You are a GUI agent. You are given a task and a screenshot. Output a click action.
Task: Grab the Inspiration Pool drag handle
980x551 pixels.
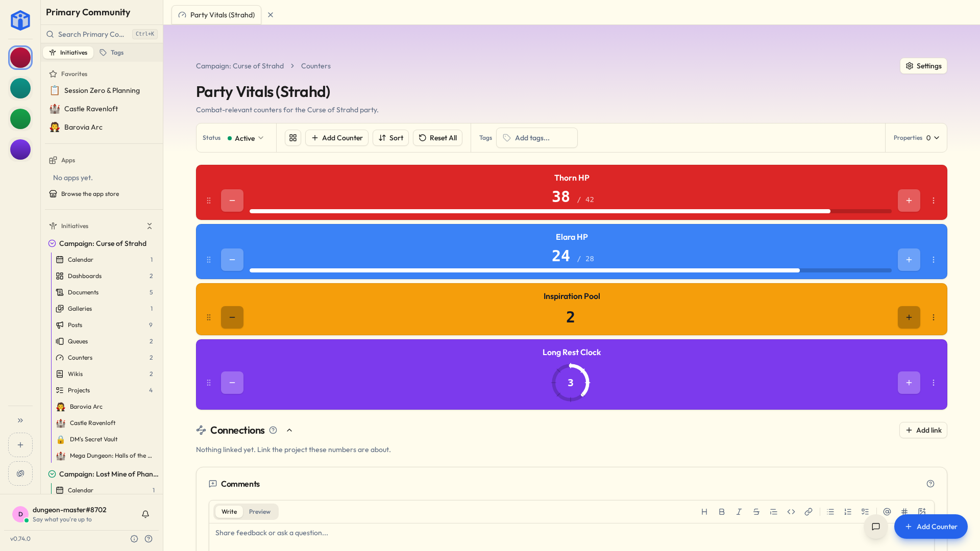[209, 317]
